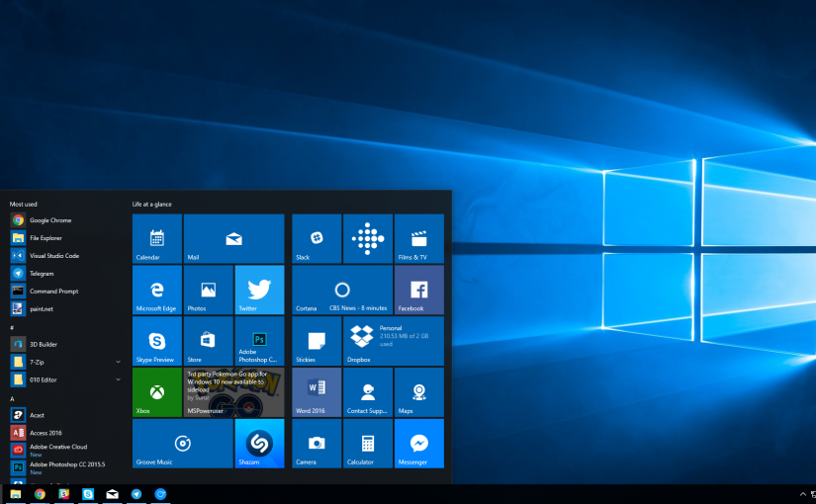Open MSPoweruser Pokemon Go news tile
Image resolution: width=816 pixels, height=504 pixels.
[233, 392]
